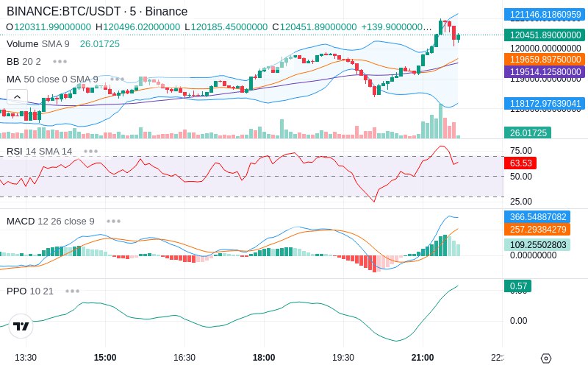Screen dimensions: 588x368
Task: Click the MACD signal value label 257.29384279
Action: 537,229
